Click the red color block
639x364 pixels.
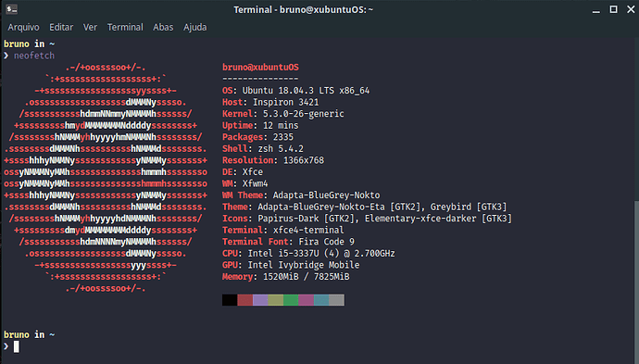pyautogui.click(x=244, y=300)
